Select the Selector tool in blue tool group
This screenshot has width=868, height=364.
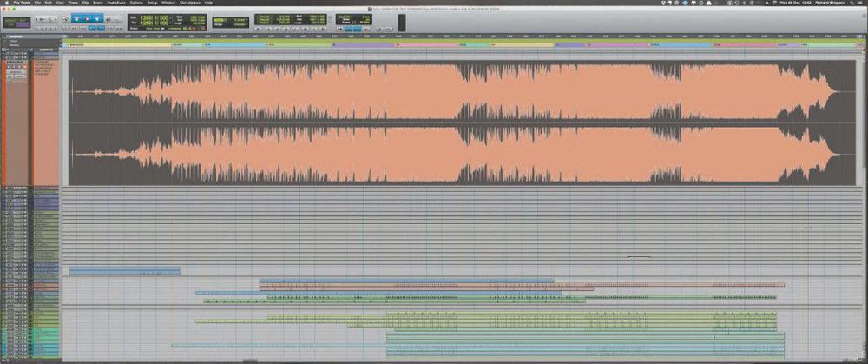click(x=87, y=19)
